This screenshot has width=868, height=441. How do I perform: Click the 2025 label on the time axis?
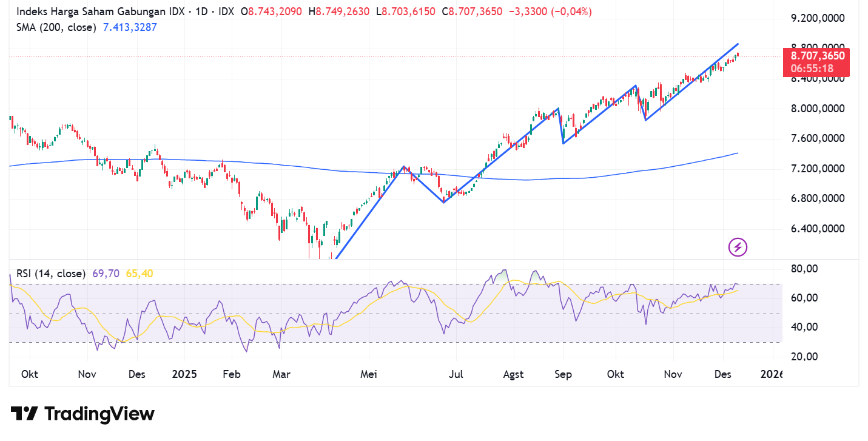tap(184, 374)
